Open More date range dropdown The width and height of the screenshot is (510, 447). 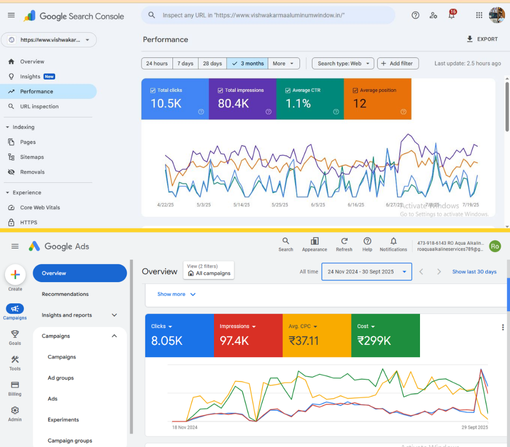pos(283,63)
